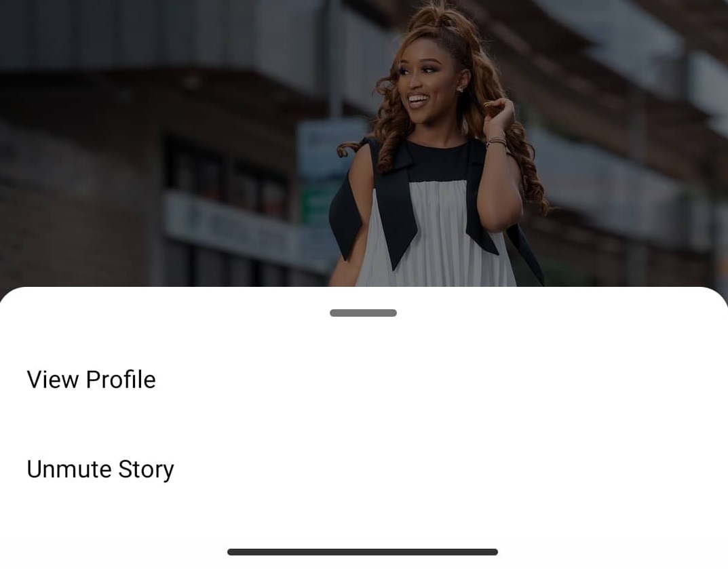Open View Profile from the bottom sheet
The height and width of the screenshot is (569, 728).
point(92,380)
